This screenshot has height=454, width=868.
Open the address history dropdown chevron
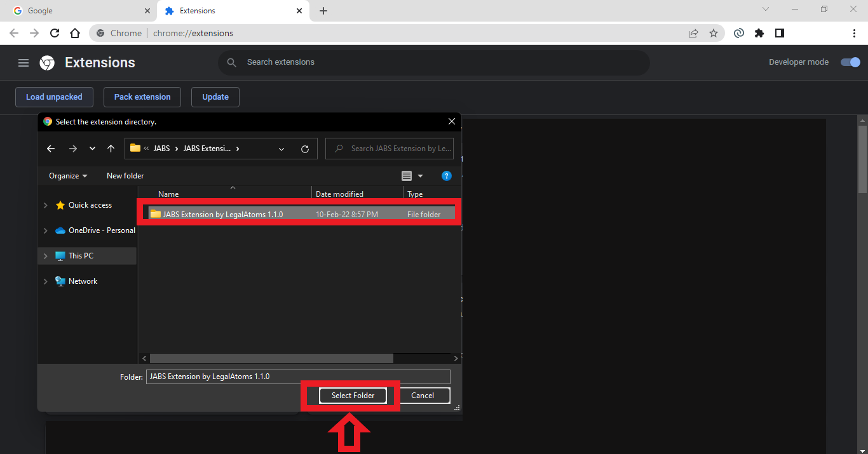click(281, 148)
